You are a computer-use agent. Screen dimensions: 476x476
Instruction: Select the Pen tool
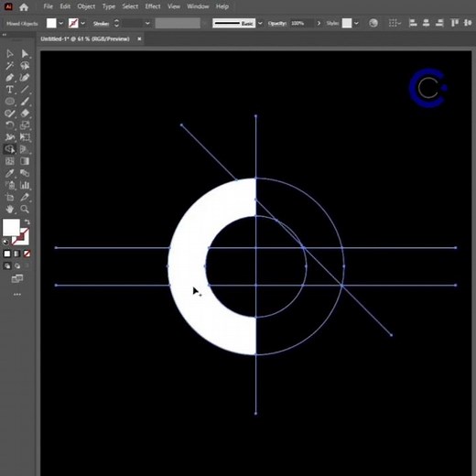point(10,78)
